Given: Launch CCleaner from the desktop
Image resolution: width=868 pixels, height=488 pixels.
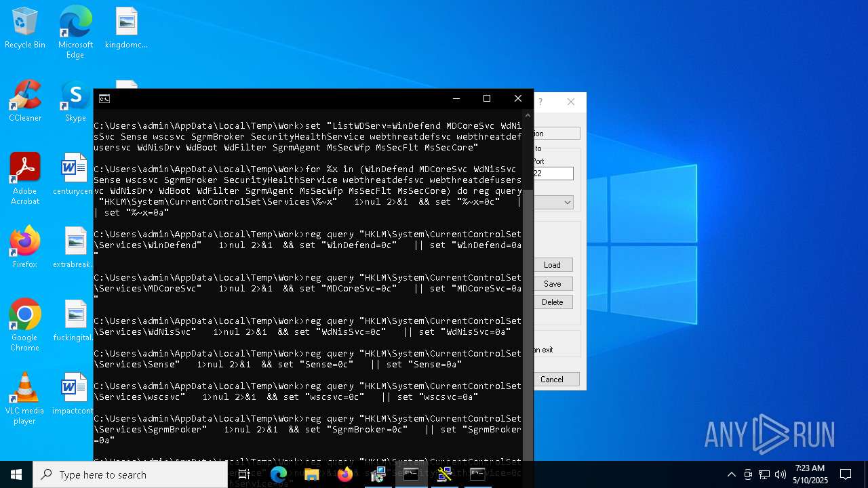Looking at the screenshot, I should (25, 102).
